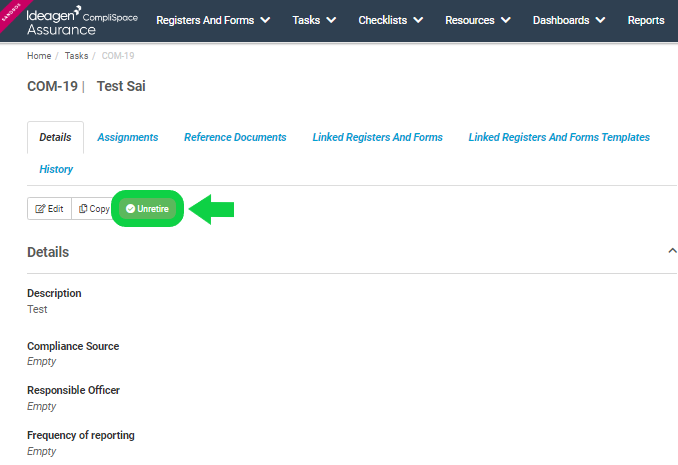678x465 pixels.
Task: Click the Responsible Officer label
Action: coord(74,391)
